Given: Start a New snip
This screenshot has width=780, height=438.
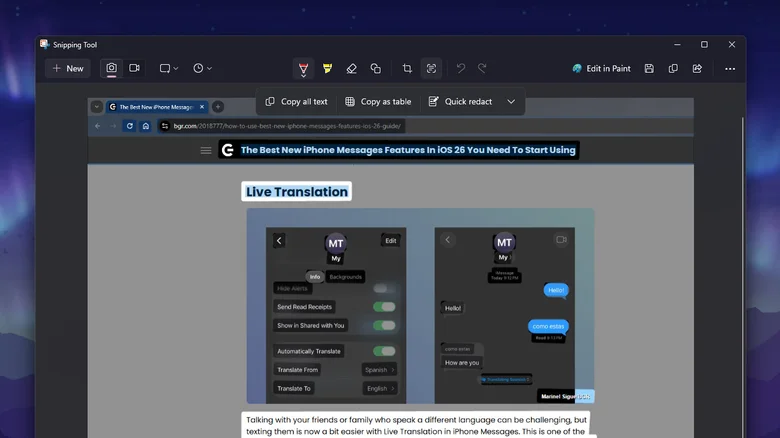Looking at the screenshot, I should 67,68.
